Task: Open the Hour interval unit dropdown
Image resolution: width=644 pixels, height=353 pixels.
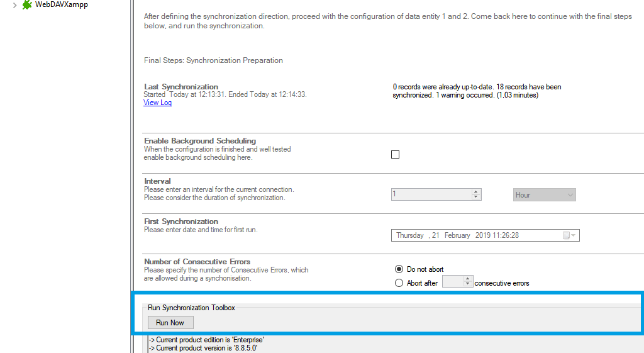Action: (x=545, y=195)
